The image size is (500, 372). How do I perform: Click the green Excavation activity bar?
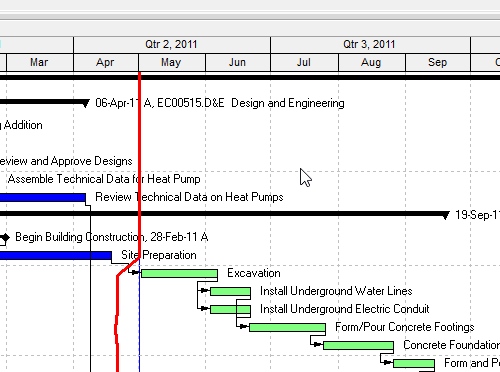[x=179, y=274]
